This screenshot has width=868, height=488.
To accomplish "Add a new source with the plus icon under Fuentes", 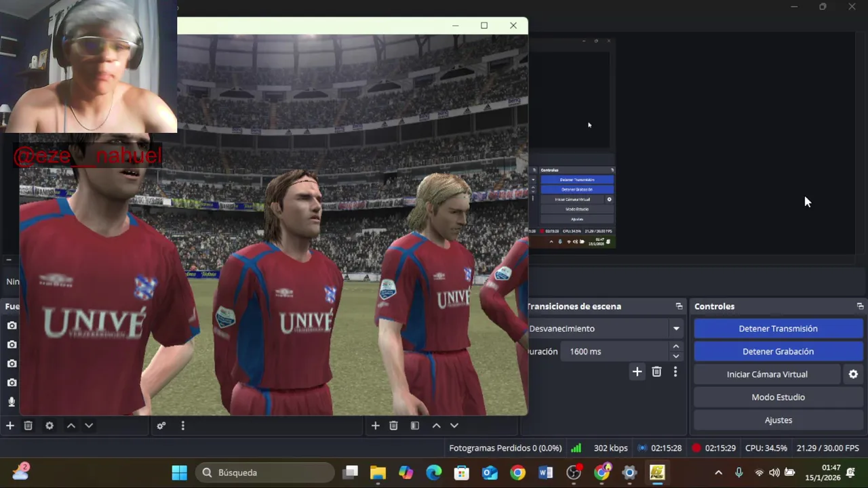I will point(10,426).
